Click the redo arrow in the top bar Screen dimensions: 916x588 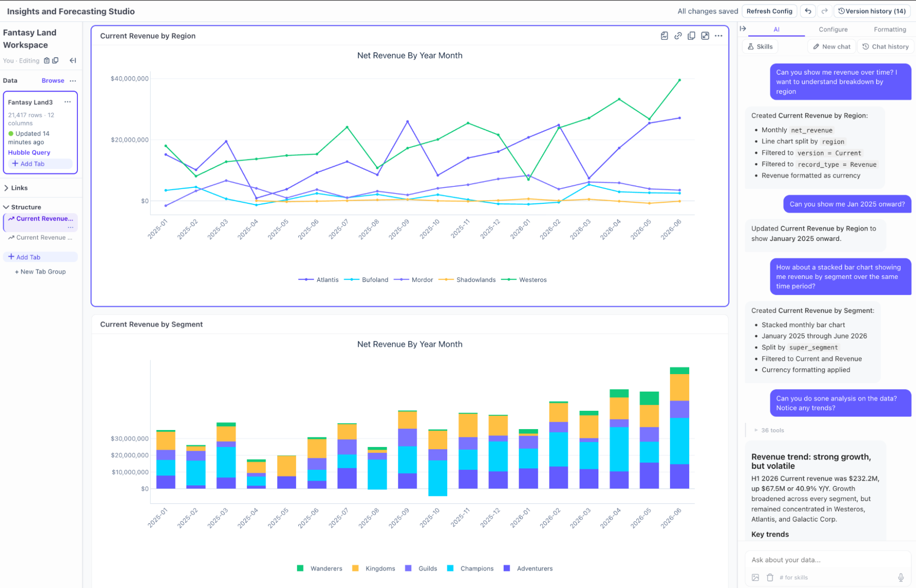(824, 11)
